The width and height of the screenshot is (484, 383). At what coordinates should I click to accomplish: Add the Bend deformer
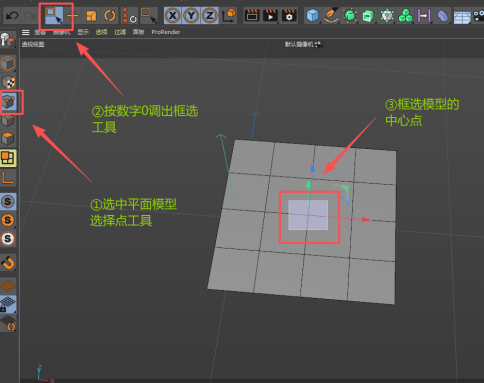coord(442,16)
